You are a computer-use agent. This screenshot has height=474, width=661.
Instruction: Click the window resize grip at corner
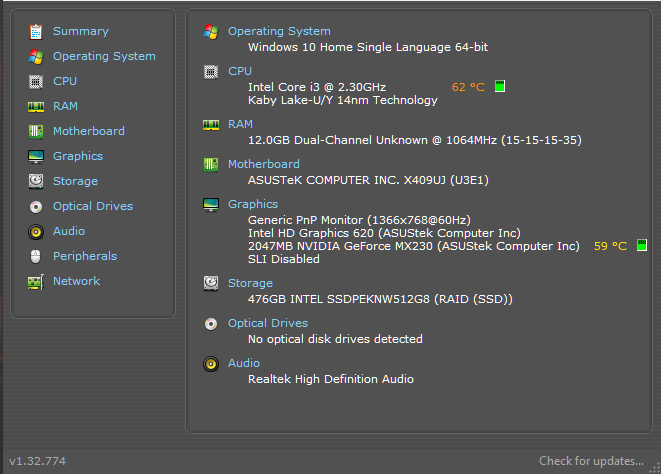655,468
